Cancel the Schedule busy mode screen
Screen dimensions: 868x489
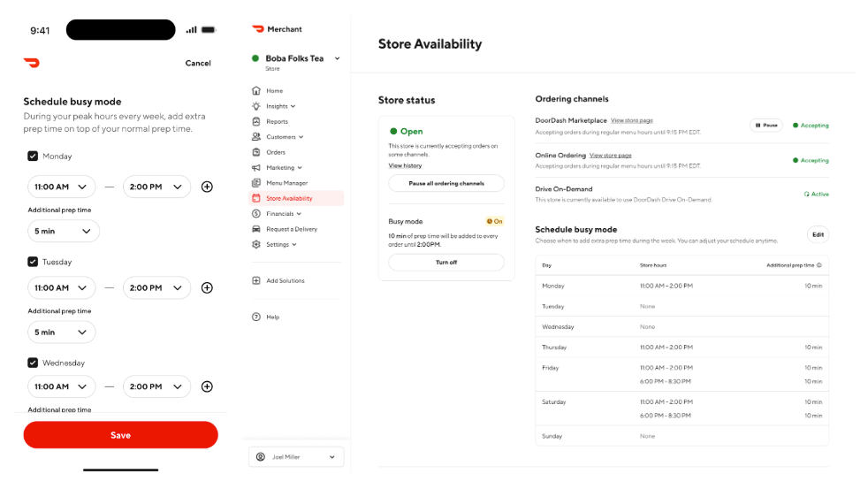point(198,63)
